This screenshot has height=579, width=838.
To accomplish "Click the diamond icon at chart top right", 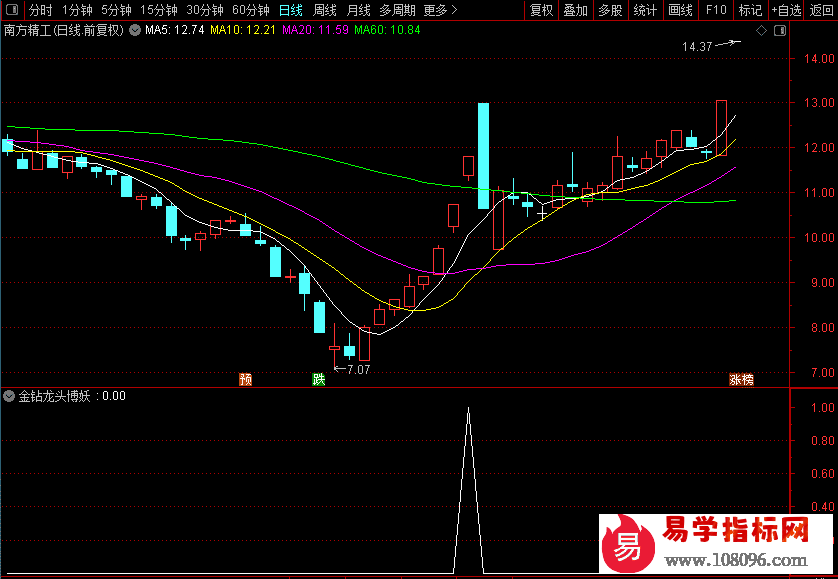I will click(762, 31).
